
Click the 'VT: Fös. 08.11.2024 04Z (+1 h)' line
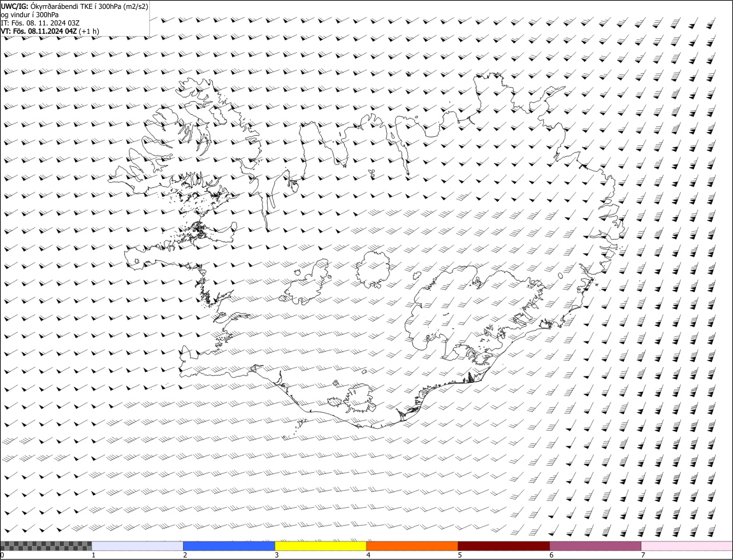50,31
